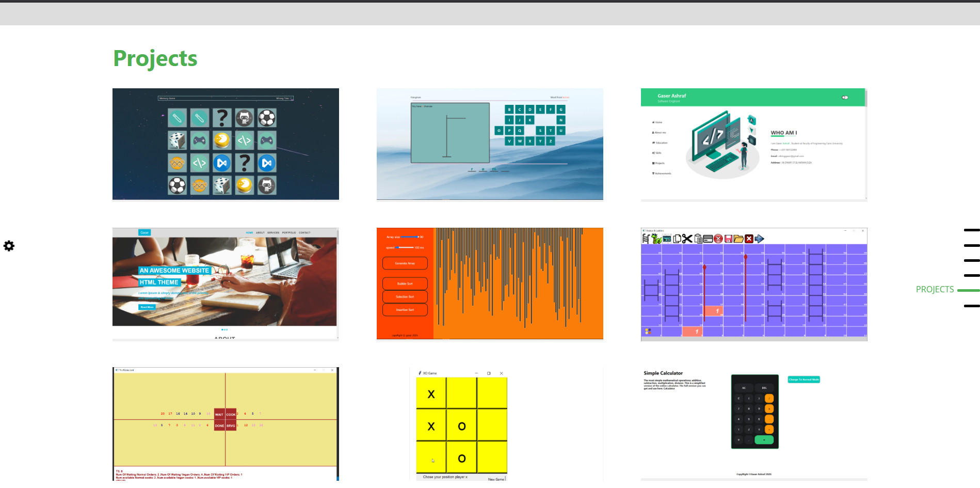
Task: Select the snake icon in Snakes & Ladders toolbar
Action: pos(656,239)
